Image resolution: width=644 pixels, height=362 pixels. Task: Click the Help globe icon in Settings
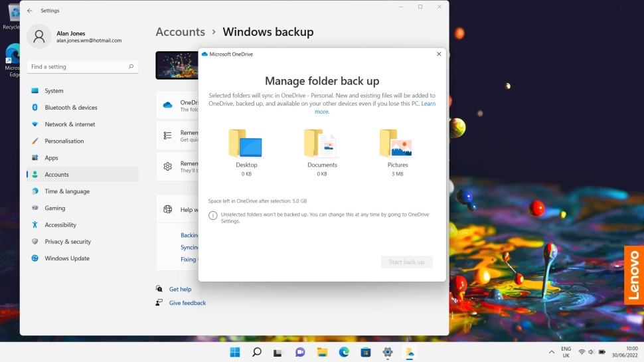(167, 209)
